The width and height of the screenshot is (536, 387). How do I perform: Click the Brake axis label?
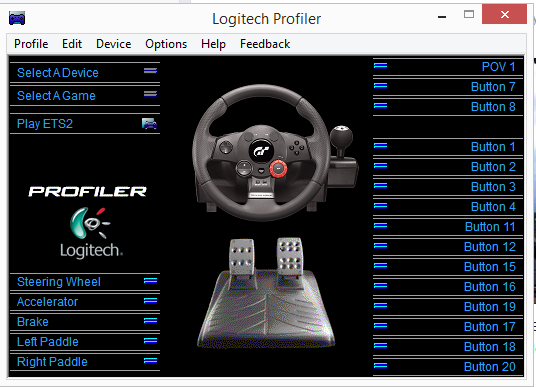[x=33, y=322]
